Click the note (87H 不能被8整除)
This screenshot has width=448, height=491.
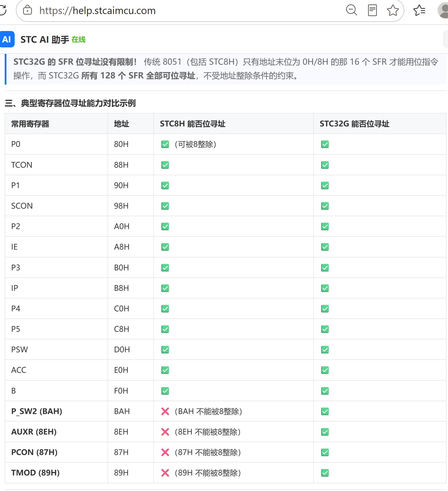[x=208, y=452]
